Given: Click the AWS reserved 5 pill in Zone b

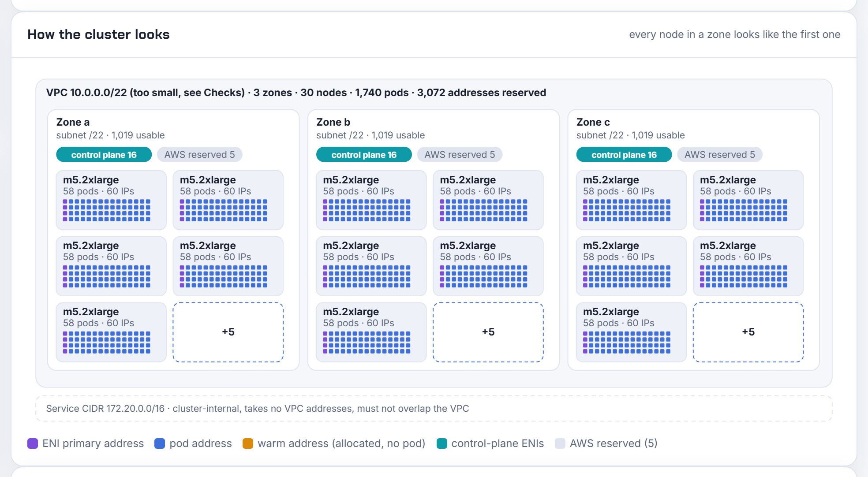Looking at the screenshot, I should pyautogui.click(x=460, y=155).
